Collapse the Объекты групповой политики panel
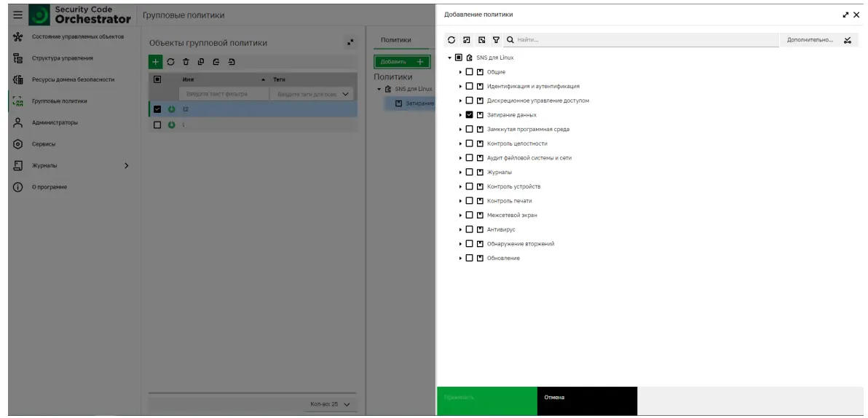868x418 pixels. (x=350, y=42)
